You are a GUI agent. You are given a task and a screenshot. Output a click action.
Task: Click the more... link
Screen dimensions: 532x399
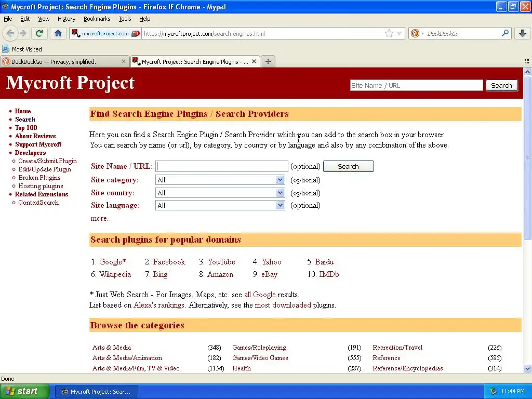tap(101, 219)
